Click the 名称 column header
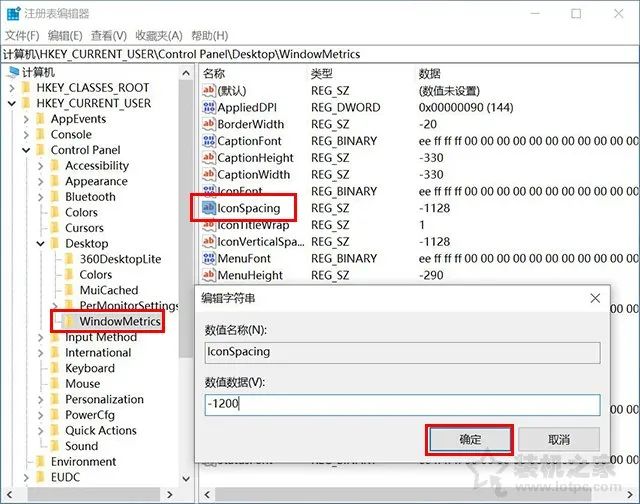Viewport: 640px width, 504px height. click(214, 73)
